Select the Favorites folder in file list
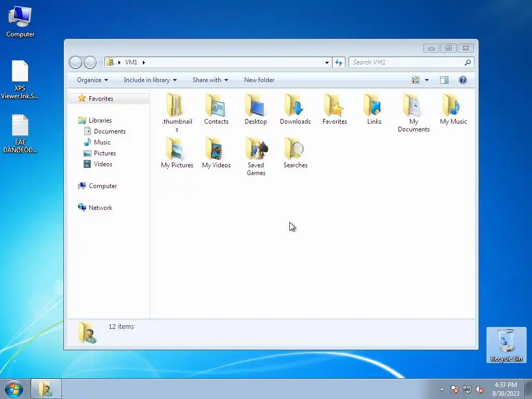532x399 pixels. (x=335, y=109)
